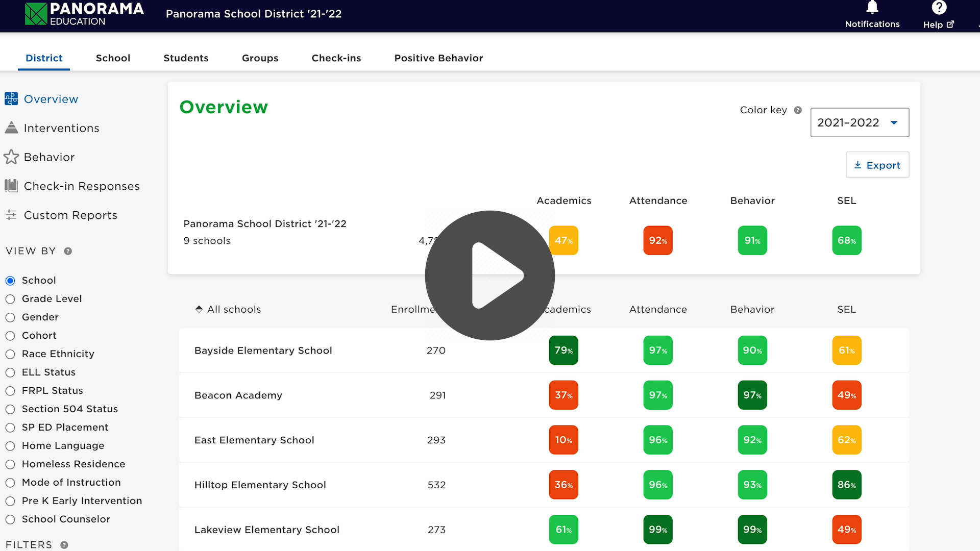Screen dimensions: 980x551
Task: Click the FILTERS help icon
Action: tap(64, 545)
